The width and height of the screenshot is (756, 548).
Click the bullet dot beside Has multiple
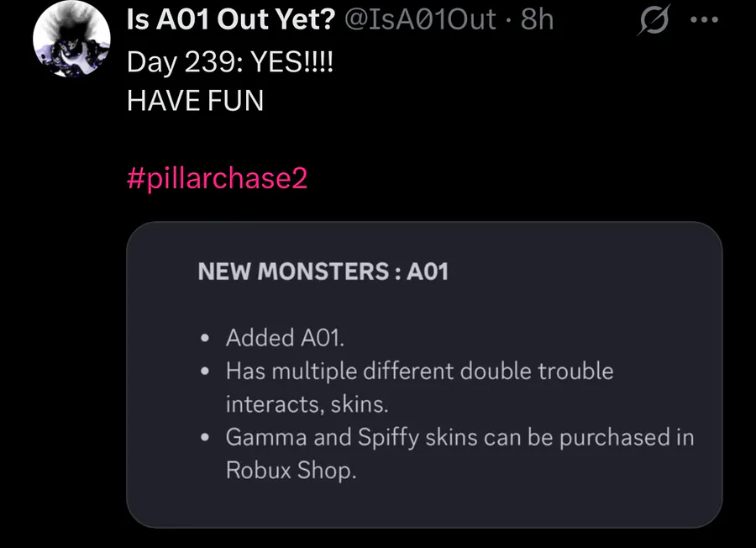tap(206, 371)
